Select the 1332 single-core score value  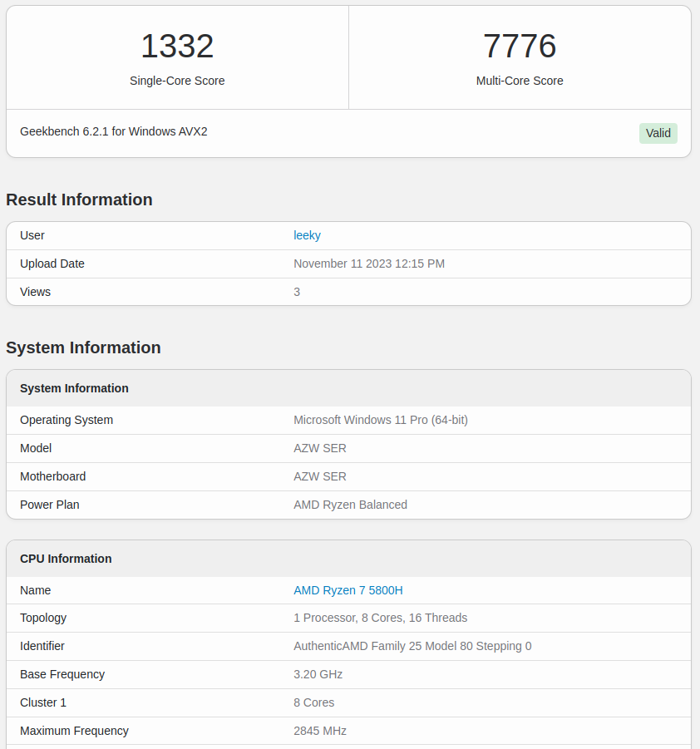(177, 47)
